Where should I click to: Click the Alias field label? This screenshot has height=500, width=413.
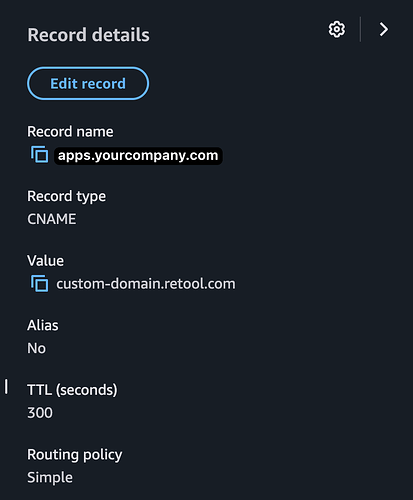43,325
